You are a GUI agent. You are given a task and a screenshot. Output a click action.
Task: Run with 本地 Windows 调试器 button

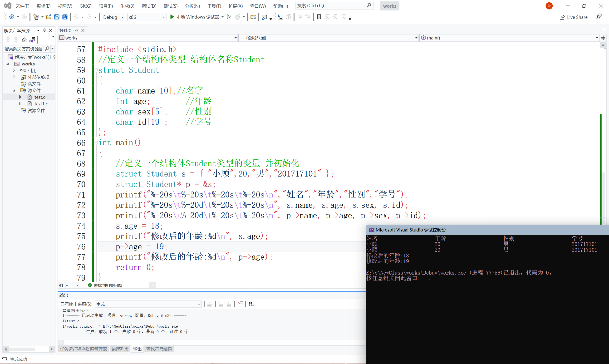195,17
